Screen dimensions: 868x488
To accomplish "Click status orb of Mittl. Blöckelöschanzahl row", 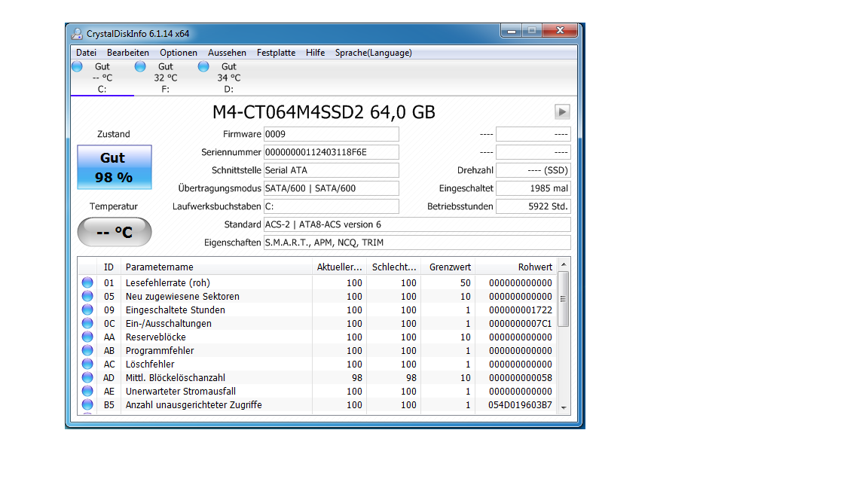I will point(87,377).
